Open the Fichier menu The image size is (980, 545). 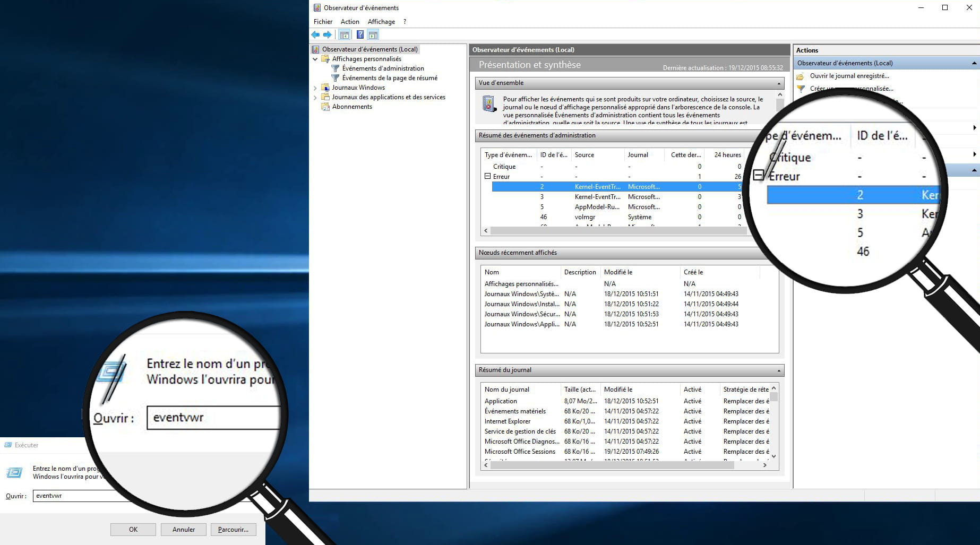[323, 22]
